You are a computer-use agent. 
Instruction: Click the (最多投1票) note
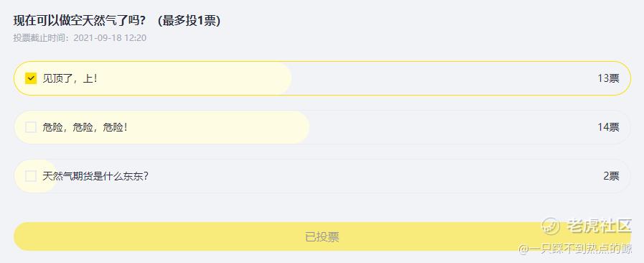[x=189, y=20]
